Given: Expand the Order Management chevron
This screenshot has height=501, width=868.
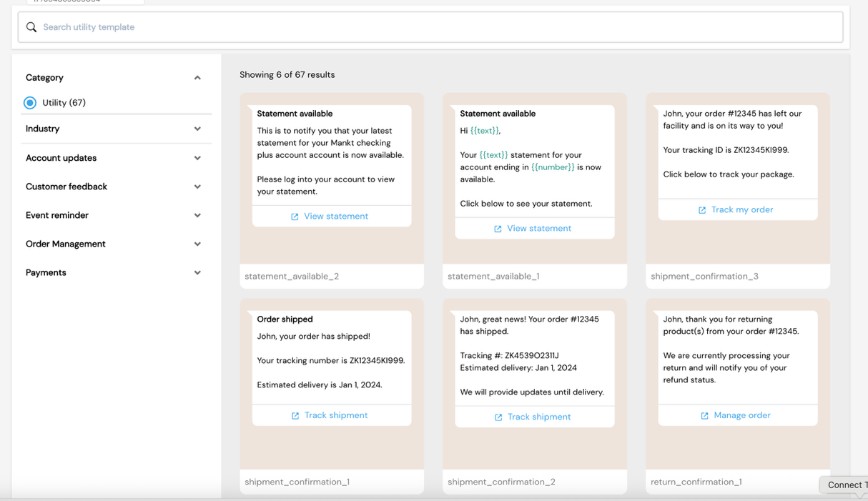Looking at the screenshot, I should coord(197,244).
